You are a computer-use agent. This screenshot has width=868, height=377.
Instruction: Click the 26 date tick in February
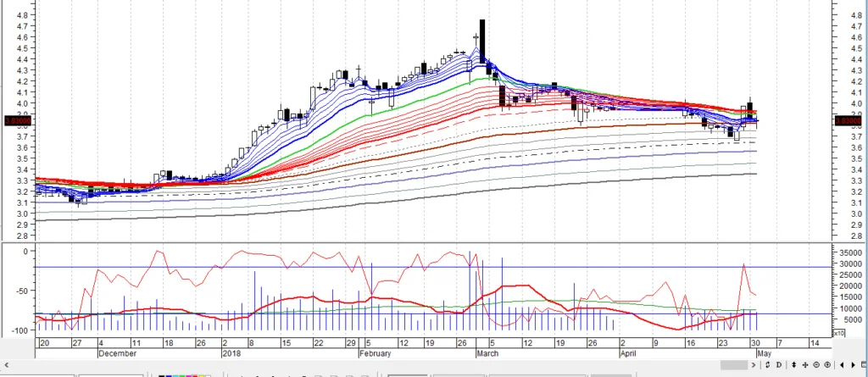pos(462,343)
